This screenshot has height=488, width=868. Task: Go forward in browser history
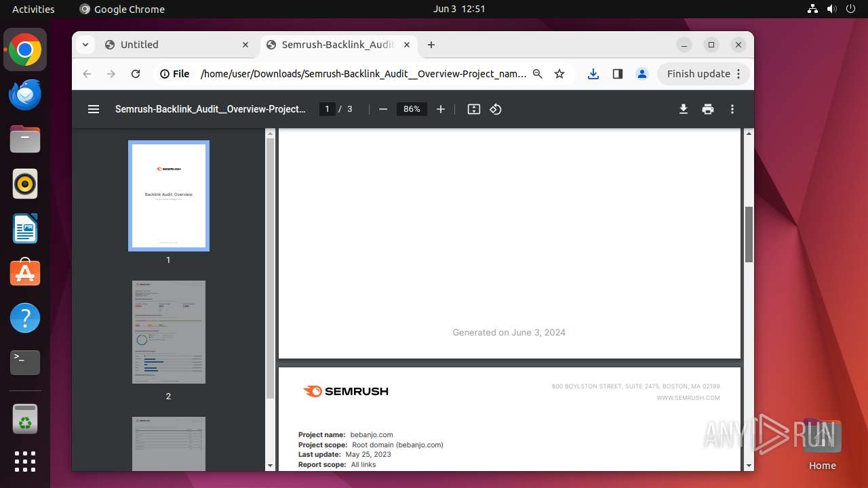tap(111, 74)
